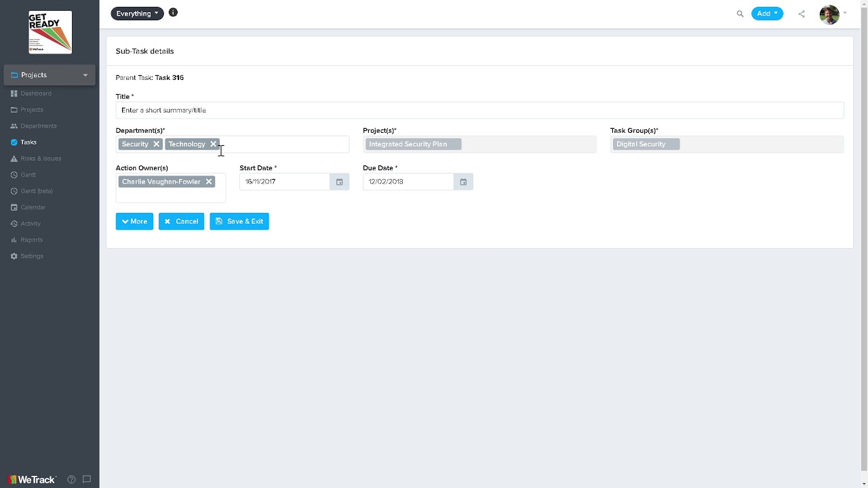
Task: Focus the Title input field
Action: click(479, 110)
